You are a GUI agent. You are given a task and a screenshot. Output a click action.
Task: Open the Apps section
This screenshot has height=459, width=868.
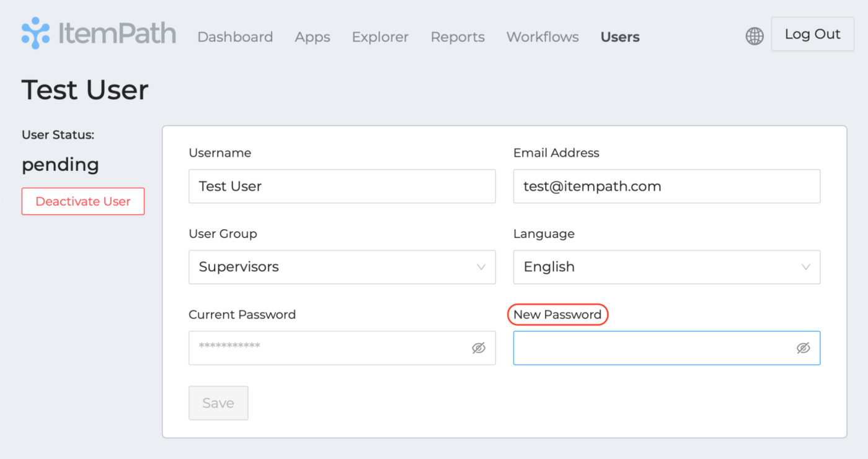click(312, 37)
